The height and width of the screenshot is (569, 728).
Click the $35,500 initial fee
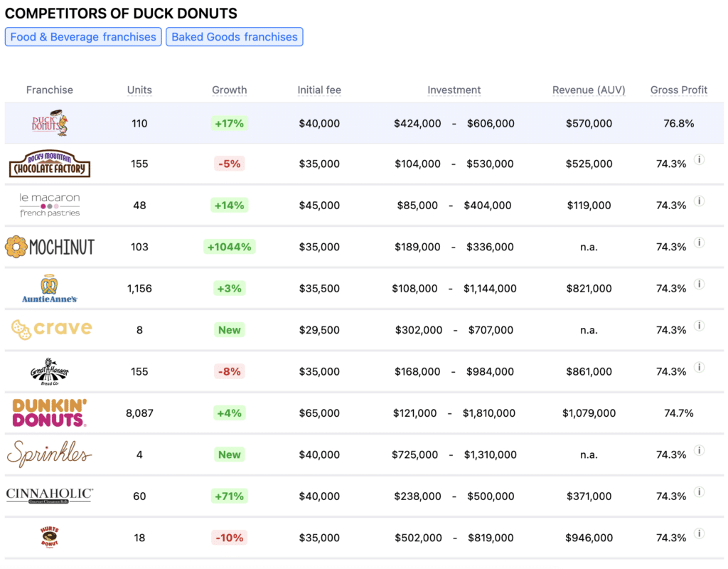[x=319, y=289]
